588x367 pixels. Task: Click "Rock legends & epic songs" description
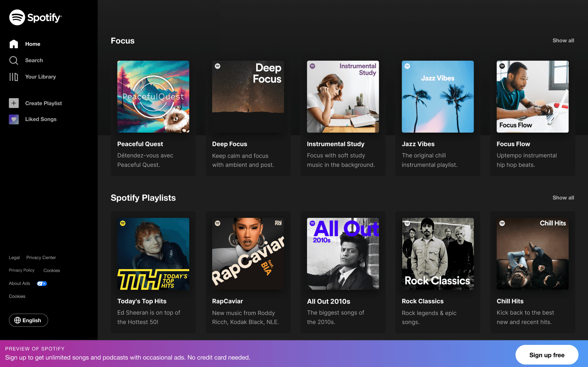click(429, 317)
